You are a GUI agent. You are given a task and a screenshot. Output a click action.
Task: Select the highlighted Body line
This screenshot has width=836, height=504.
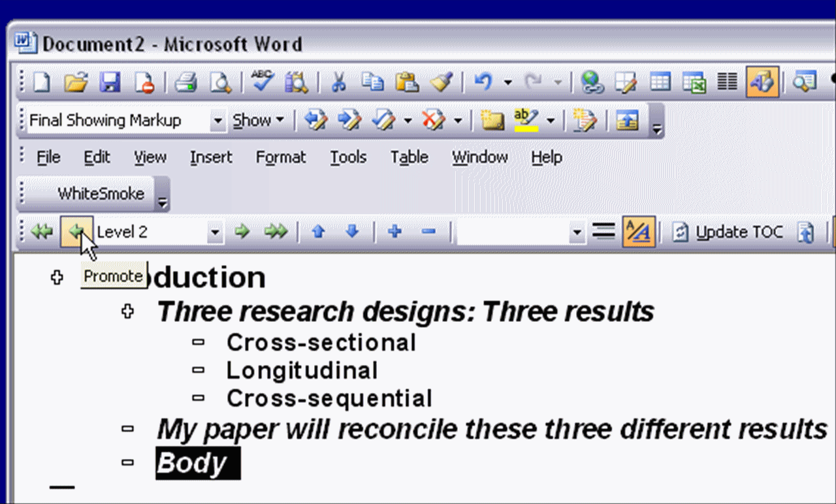pos(198,463)
